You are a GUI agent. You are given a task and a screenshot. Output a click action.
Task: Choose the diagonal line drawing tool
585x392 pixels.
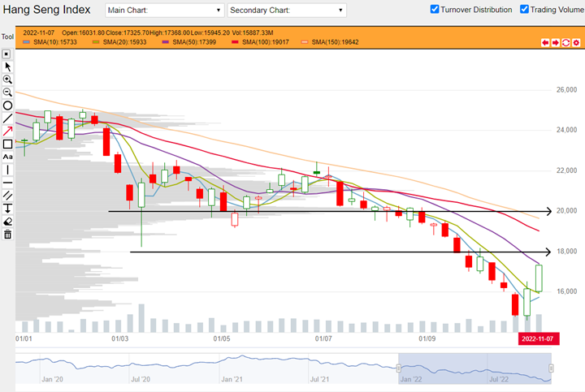pos(7,118)
